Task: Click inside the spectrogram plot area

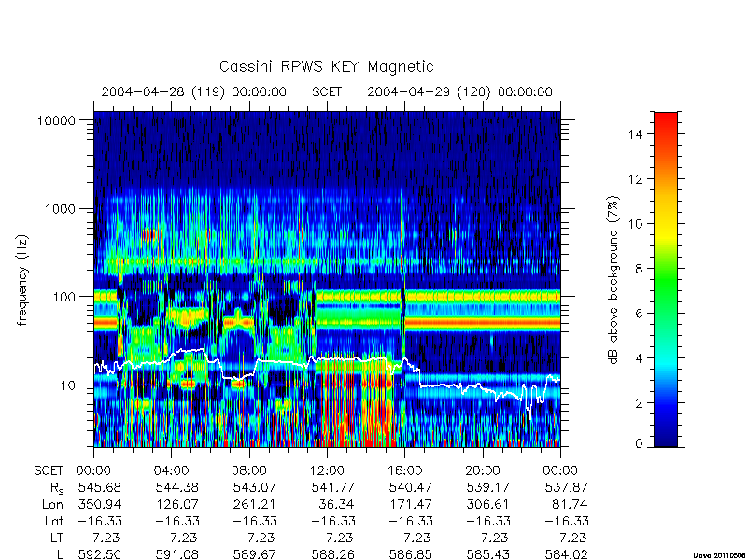Action: point(327,279)
